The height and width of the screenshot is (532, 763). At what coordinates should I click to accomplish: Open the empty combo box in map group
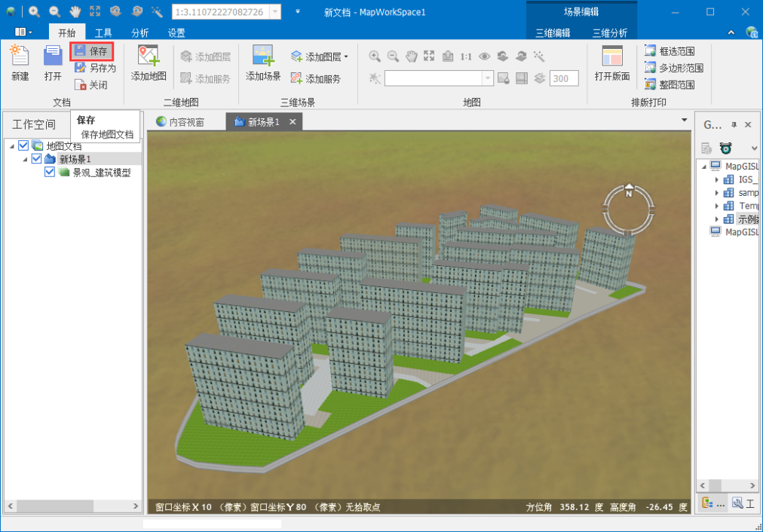[x=488, y=78]
